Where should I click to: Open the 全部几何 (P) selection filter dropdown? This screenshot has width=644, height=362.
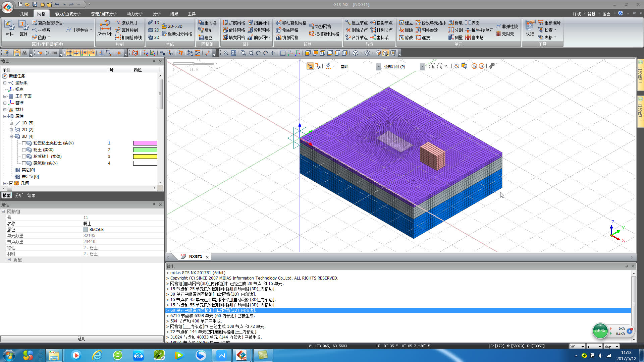click(422, 66)
